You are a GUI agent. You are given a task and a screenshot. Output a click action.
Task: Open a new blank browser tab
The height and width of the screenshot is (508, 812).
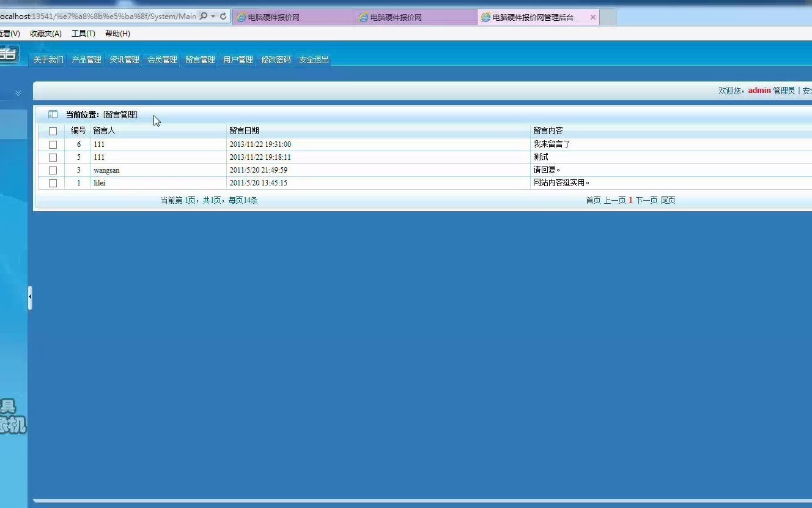[608, 17]
